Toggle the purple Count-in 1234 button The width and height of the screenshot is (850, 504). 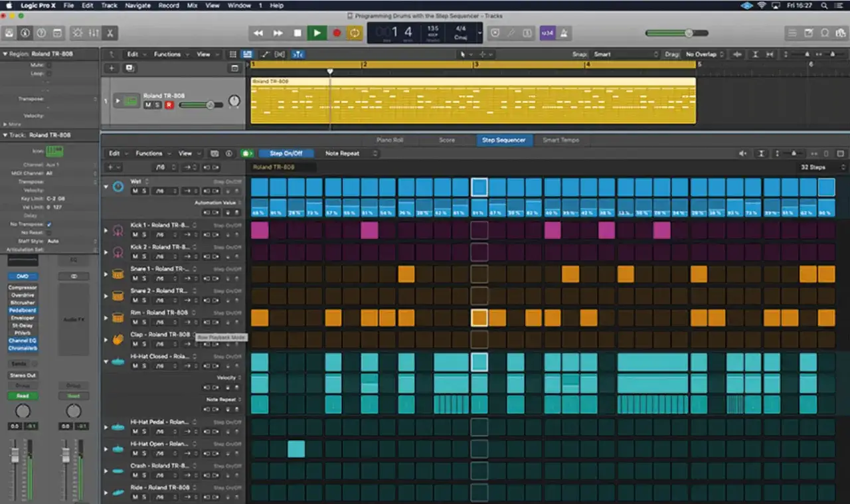pyautogui.click(x=547, y=33)
